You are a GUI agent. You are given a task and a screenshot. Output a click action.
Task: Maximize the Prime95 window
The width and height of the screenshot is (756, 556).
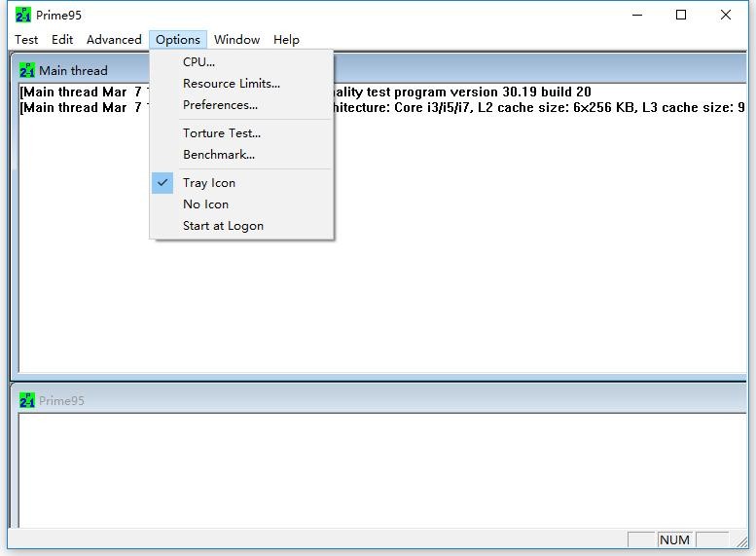pos(681,15)
